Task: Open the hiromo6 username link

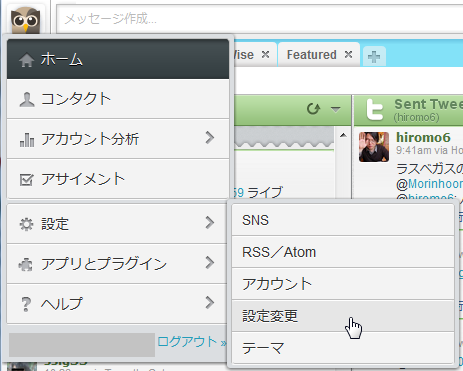Action: click(x=423, y=137)
